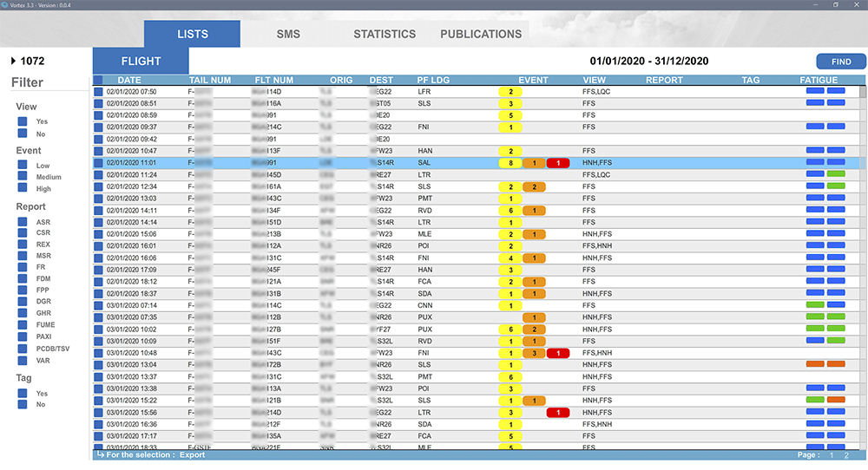Click the yellow event badge showing 8
868x470 pixels.
coord(510,163)
